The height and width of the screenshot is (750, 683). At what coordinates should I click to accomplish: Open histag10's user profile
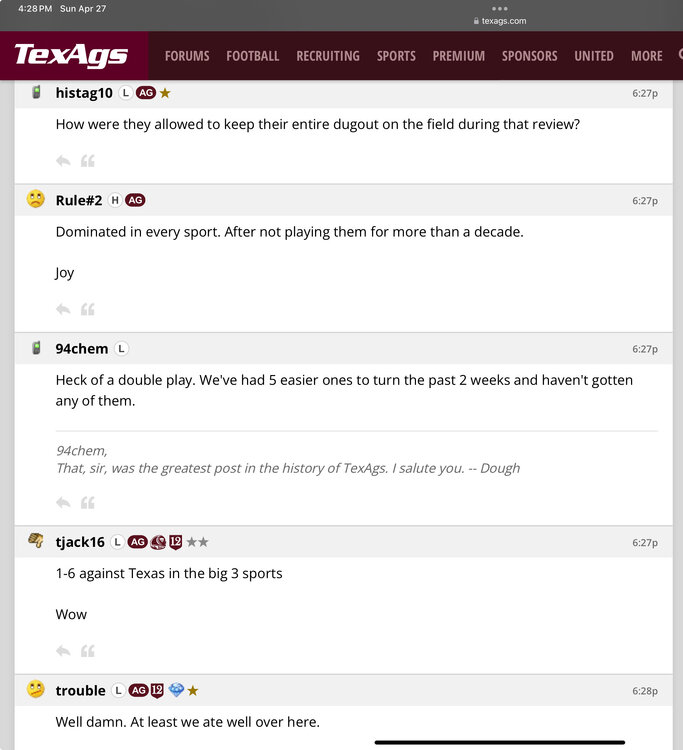click(84, 93)
